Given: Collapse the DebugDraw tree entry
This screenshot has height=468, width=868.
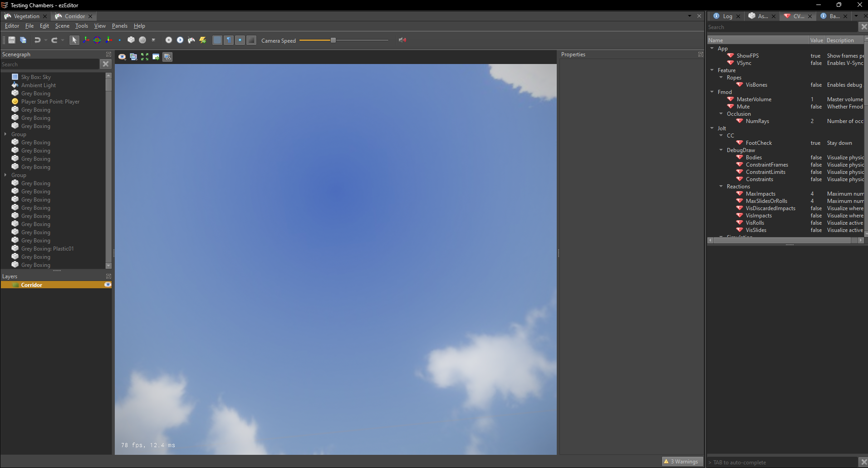Looking at the screenshot, I should point(721,150).
